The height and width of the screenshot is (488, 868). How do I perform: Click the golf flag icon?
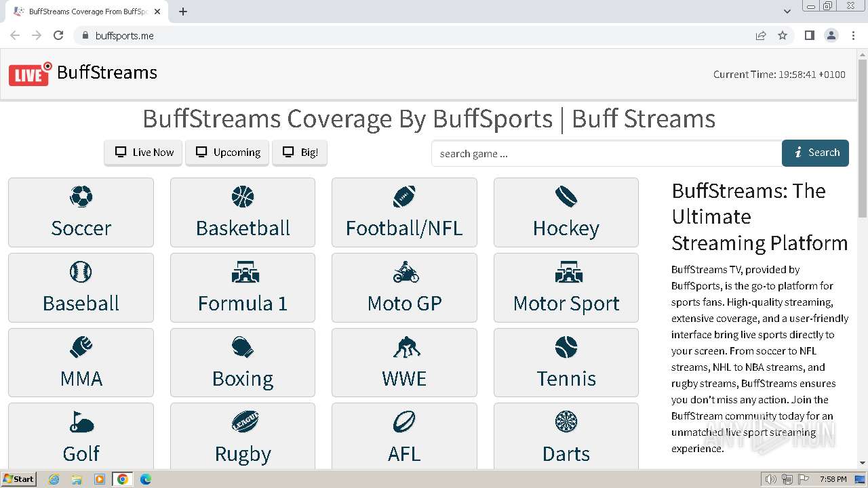coord(81,422)
